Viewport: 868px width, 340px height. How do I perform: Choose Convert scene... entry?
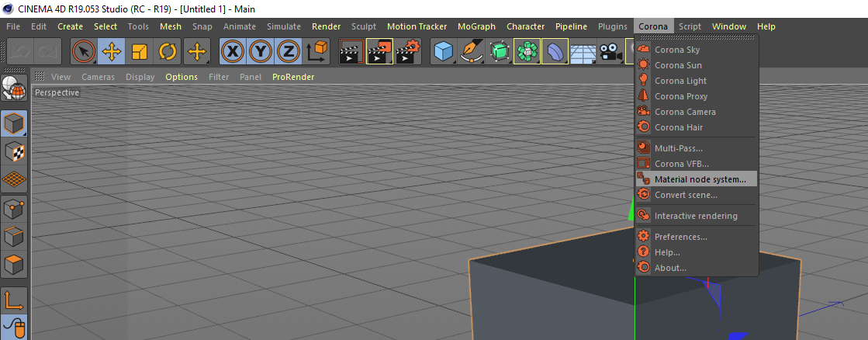697,195
